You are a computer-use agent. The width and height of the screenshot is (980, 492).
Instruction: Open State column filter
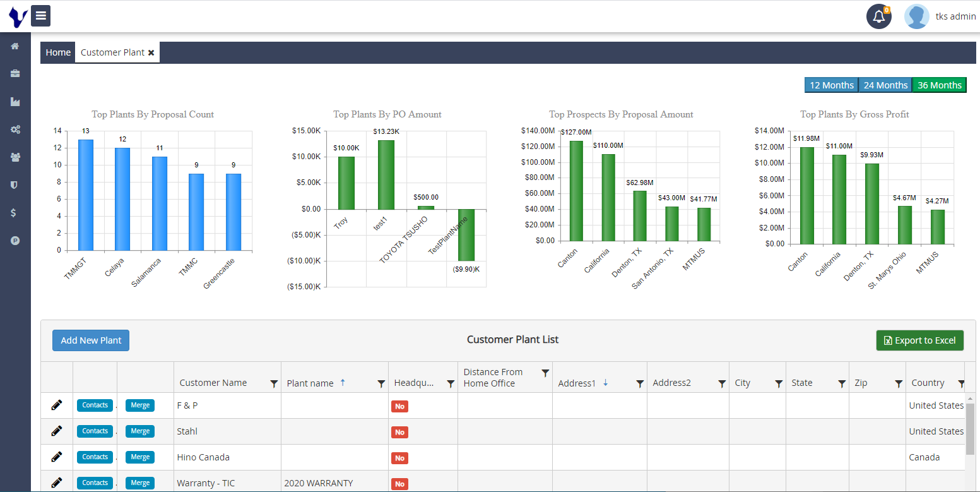tap(842, 383)
